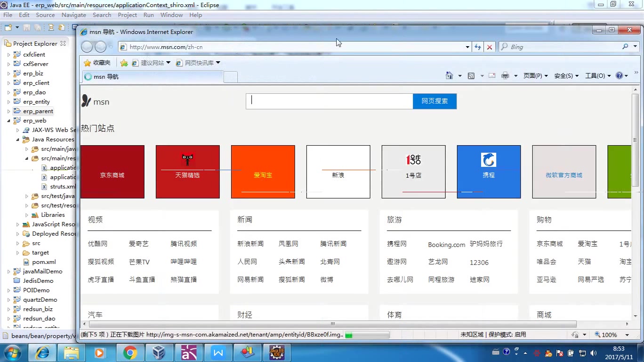The image size is (644, 362).
Task: Open the 安全(S) menu
Action: point(566,75)
